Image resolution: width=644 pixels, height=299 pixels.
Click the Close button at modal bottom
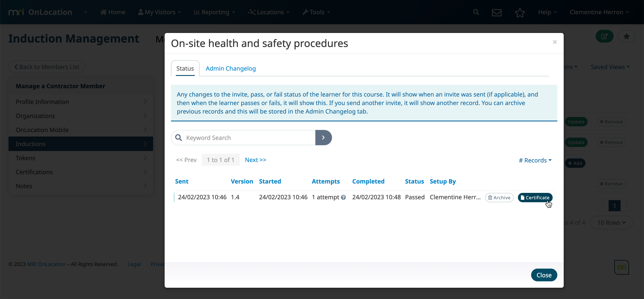544,275
